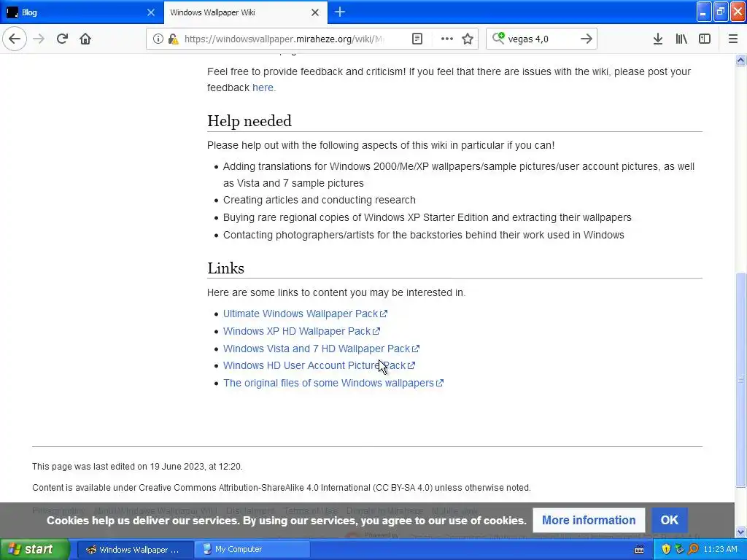Follow the feedback 'here' link
747x560 pixels.
(263, 87)
